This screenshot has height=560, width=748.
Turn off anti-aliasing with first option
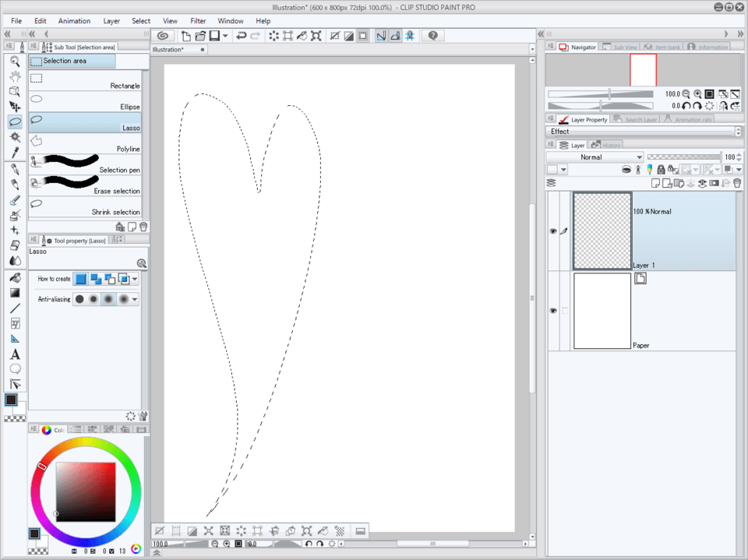click(x=79, y=299)
